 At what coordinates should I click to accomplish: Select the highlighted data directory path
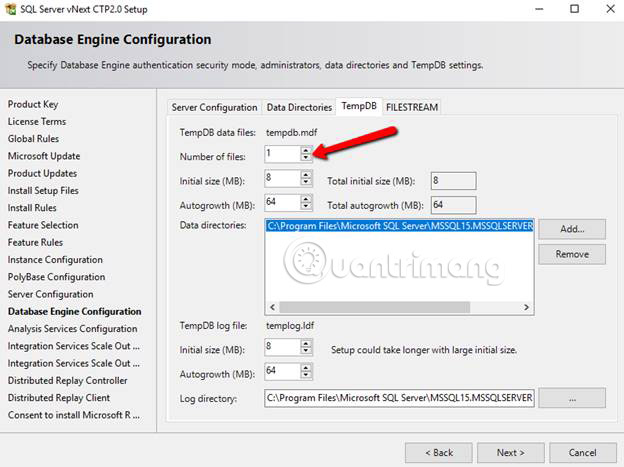400,226
